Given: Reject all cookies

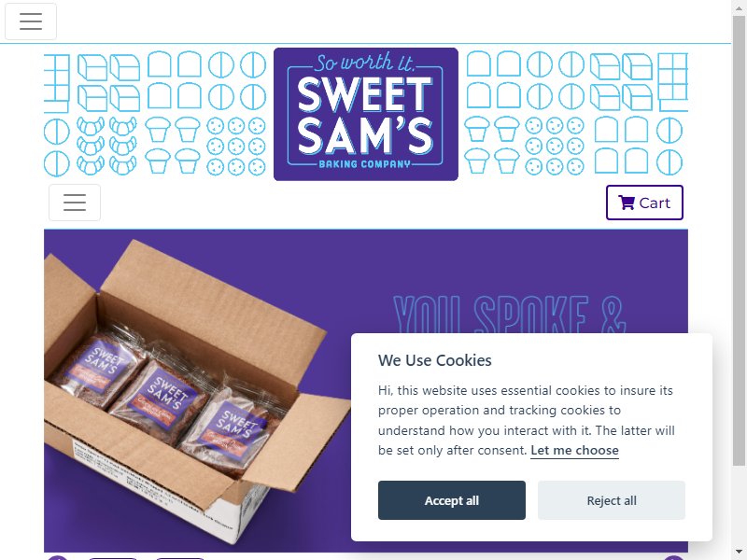Looking at the screenshot, I should 612,500.
